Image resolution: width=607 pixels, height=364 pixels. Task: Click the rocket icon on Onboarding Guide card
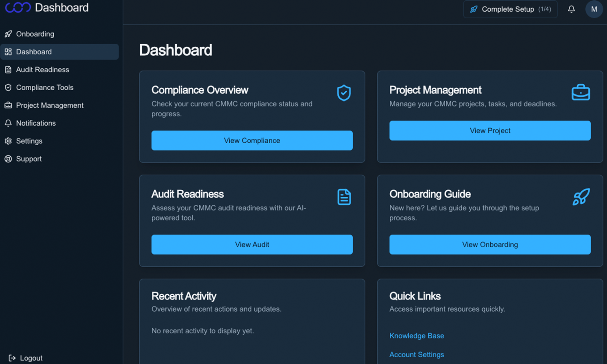click(x=581, y=197)
